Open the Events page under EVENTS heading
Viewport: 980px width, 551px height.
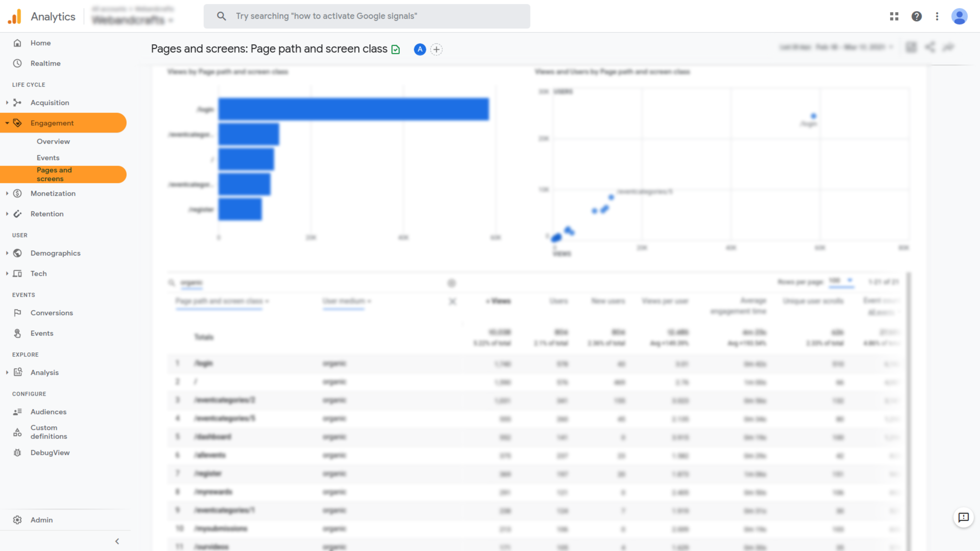(x=42, y=333)
